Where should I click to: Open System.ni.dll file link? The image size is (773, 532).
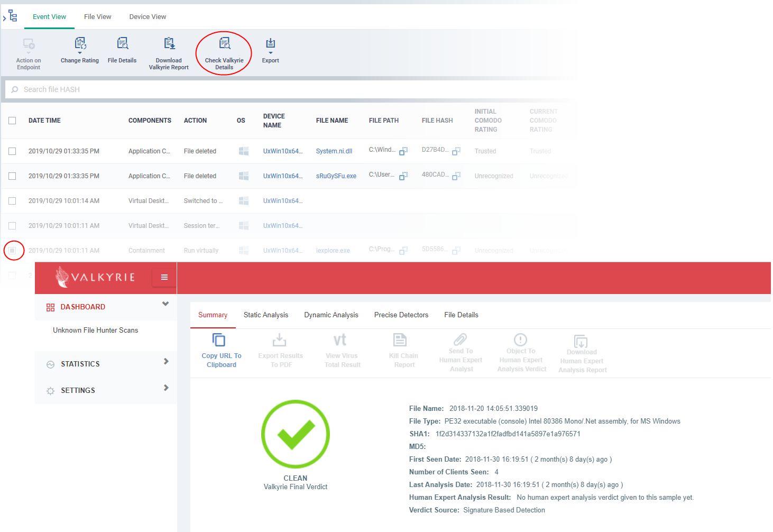(334, 151)
